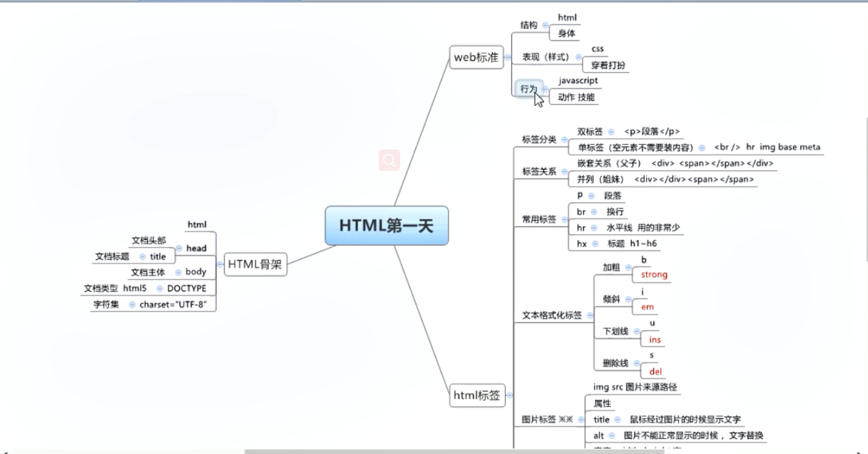Collapse the 表现（样式）subtopic
The height and width of the screenshot is (454, 868).
coord(578,57)
